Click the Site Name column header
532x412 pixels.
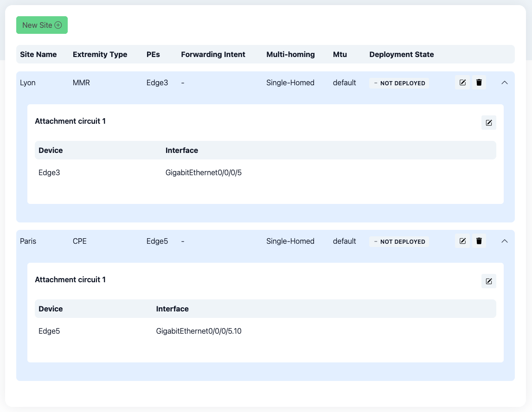pyautogui.click(x=38, y=54)
